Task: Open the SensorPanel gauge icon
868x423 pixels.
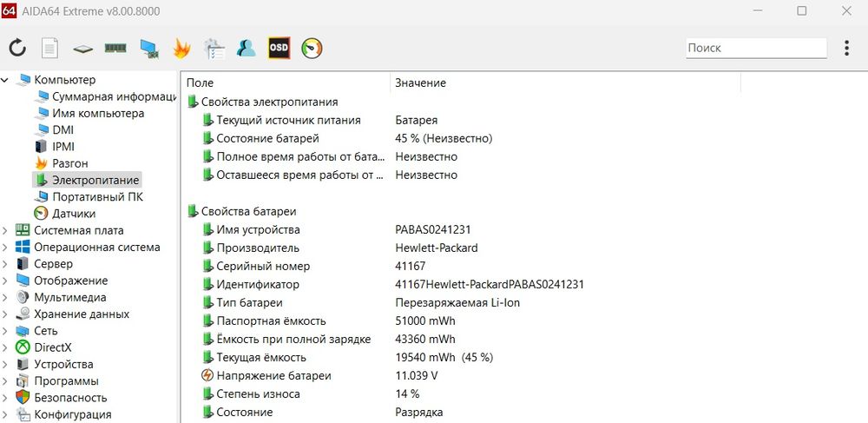Action: click(312, 48)
